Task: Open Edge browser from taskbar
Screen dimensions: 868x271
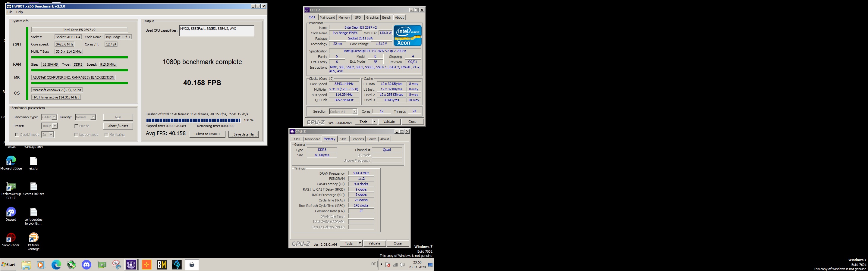Action: tap(56, 265)
